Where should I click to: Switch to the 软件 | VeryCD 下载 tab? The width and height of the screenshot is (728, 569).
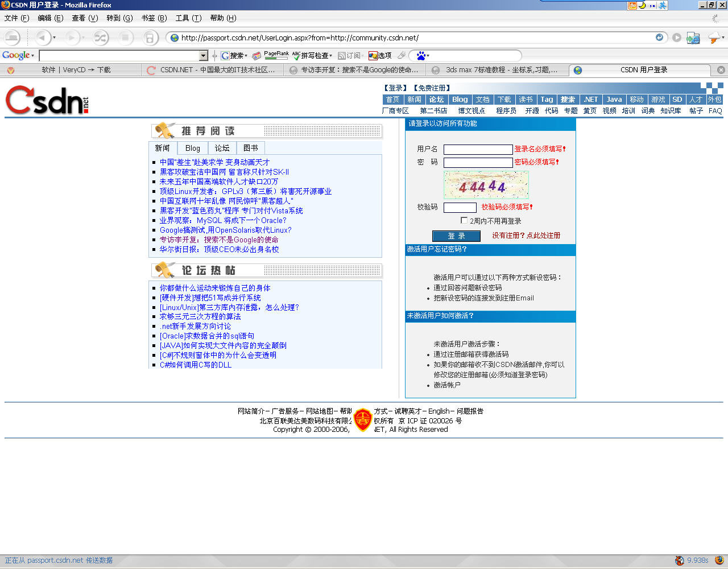(71, 70)
